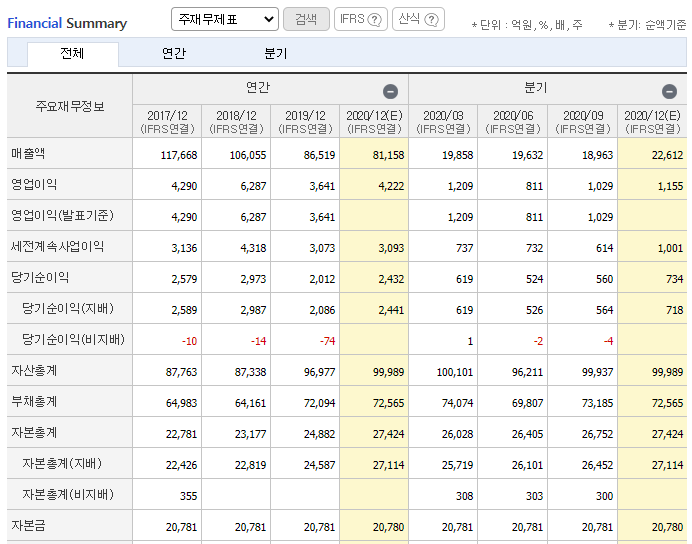
Task: Click the 24,882 total equity value
Action: tap(320, 434)
